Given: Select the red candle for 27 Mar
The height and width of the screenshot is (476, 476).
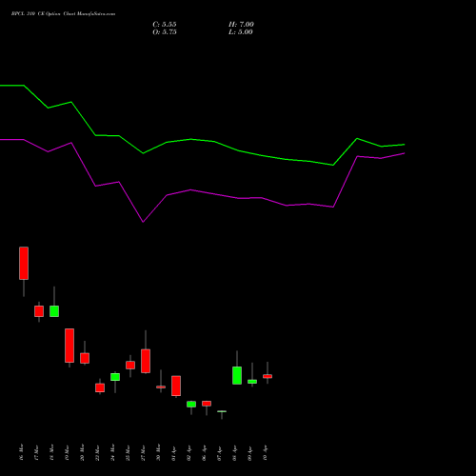Looking at the screenshot, I should [x=146, y=361].
